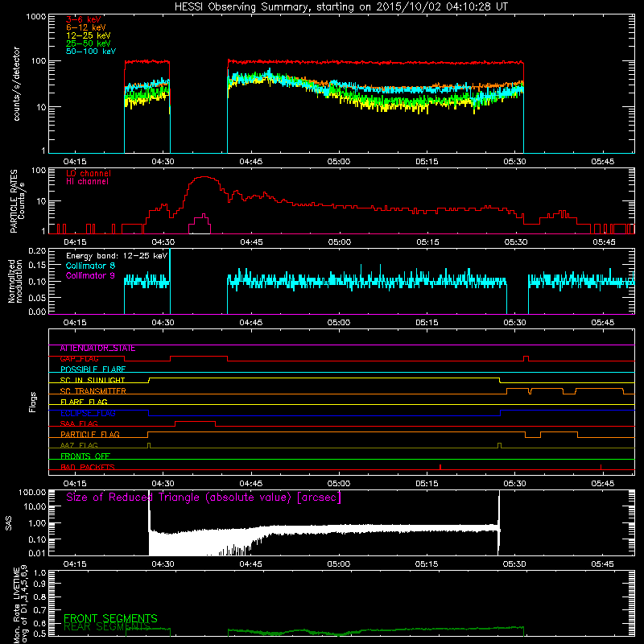Click the green "FRONTS_OFF" flag label

pyautogui.click(x=85, y=456)
